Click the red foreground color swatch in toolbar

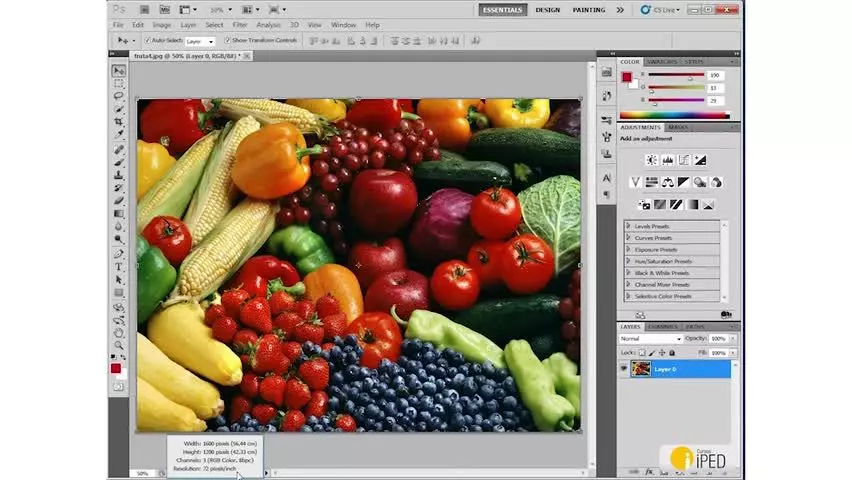coord(115,369)
